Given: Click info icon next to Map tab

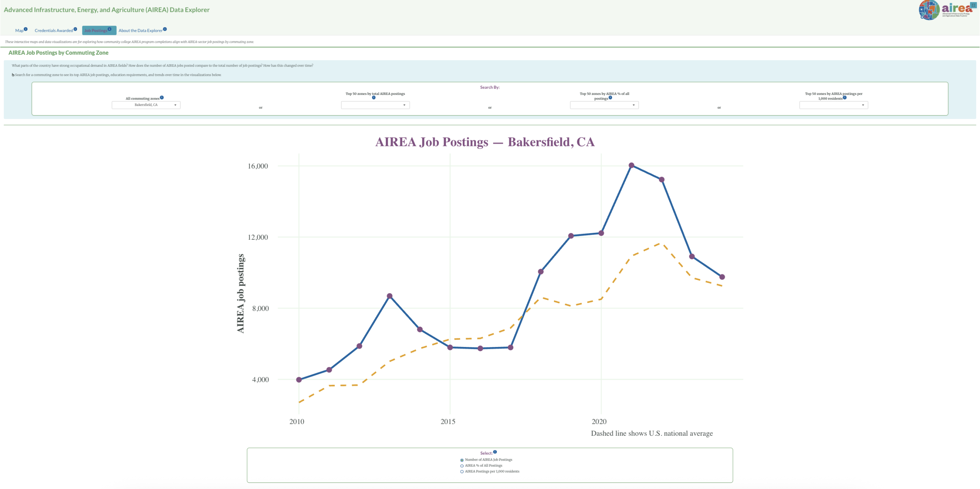Looking at the screenshot, I should [26, 29].
